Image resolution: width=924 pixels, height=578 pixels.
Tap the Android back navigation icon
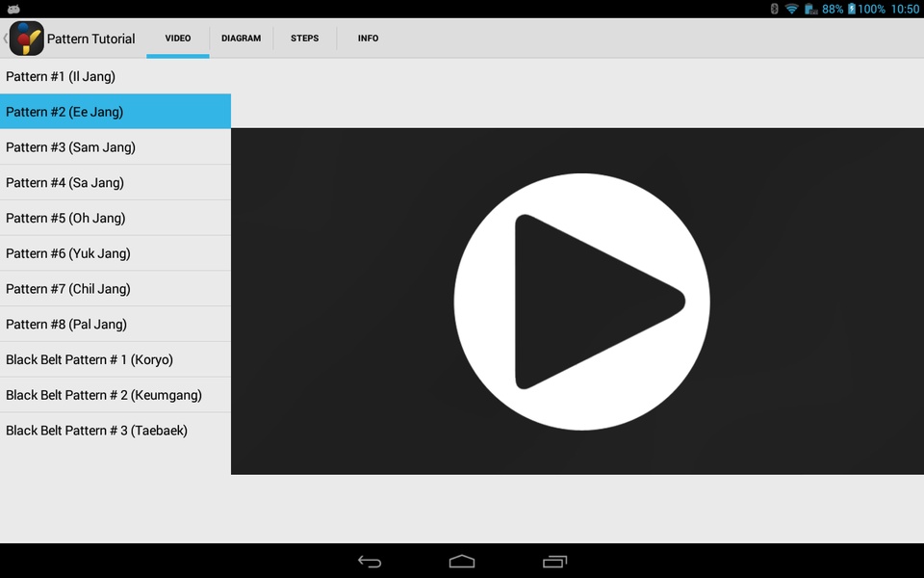tap(370, 562)
